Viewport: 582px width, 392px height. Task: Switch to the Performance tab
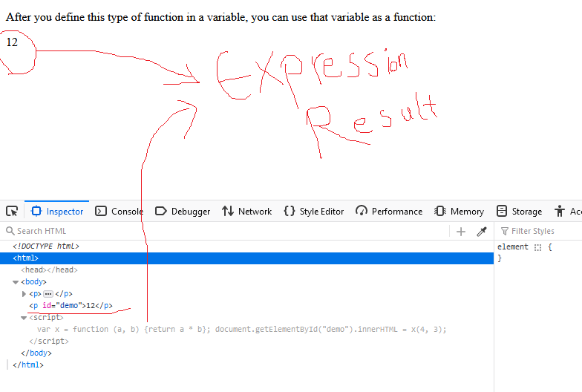389,211
